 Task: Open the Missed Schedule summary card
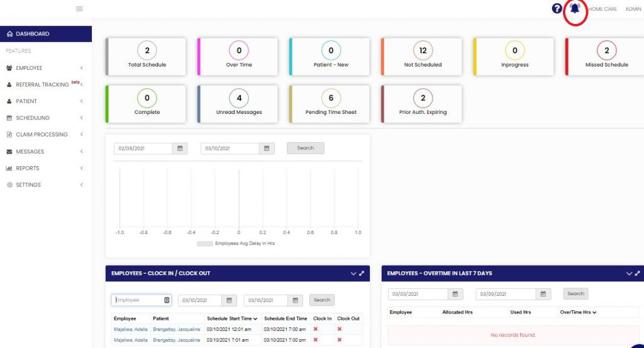pos(606,57)
